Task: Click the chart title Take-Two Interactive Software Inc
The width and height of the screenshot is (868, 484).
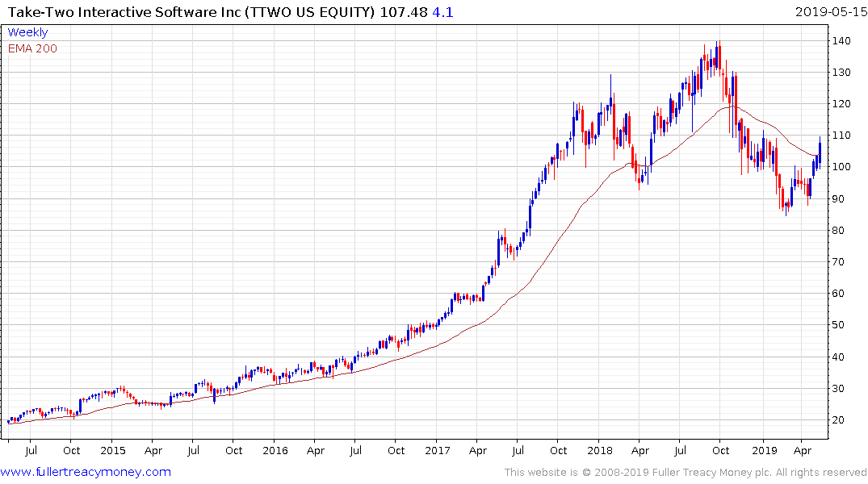Action: point(124,11)
